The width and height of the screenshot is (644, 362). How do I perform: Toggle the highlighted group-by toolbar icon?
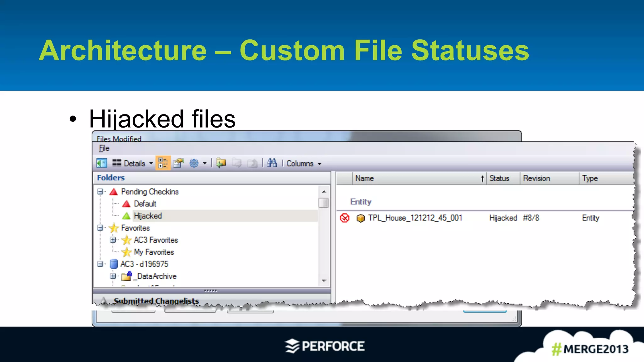[163, 163]
